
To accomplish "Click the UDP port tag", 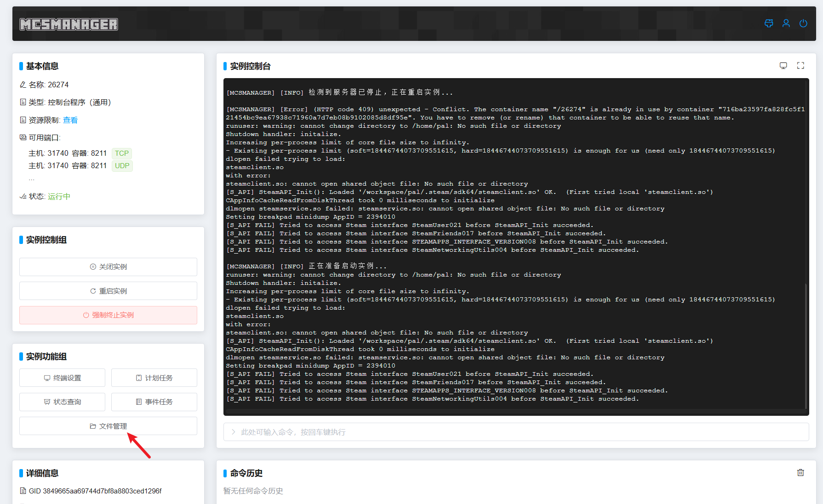I will (122, 166).
